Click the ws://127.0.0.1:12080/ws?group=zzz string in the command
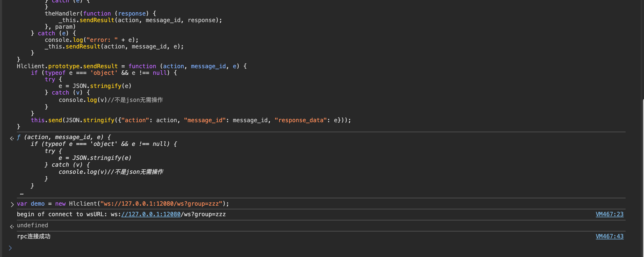The width and height of the screenshot is (644, 257). coord(162,204)
